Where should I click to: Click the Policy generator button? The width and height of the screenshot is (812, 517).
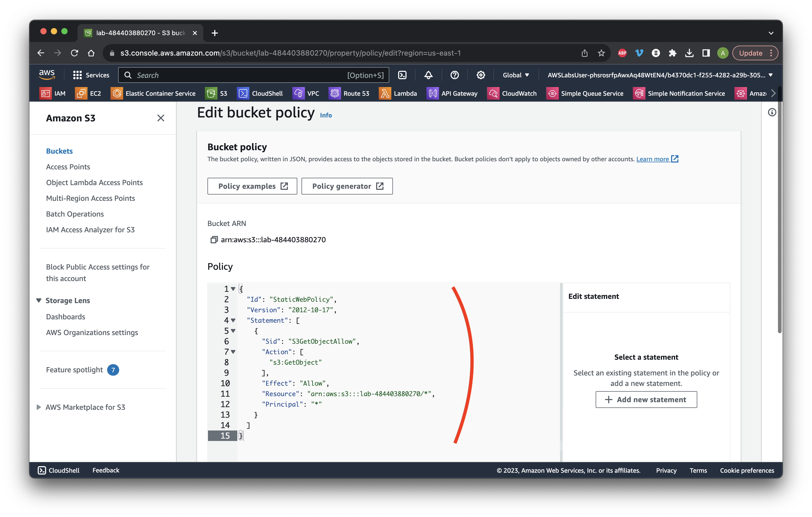point(347,186)
